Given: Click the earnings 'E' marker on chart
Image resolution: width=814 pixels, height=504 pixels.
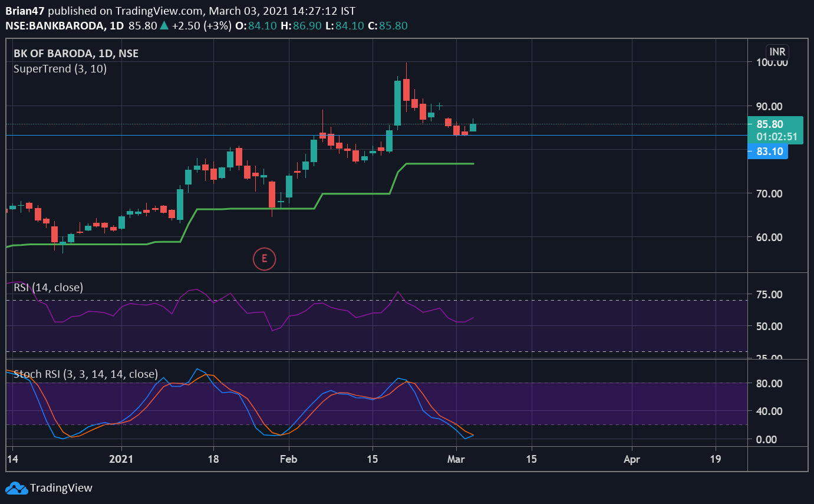Looking at the screenshot, I should coord(264,258).
